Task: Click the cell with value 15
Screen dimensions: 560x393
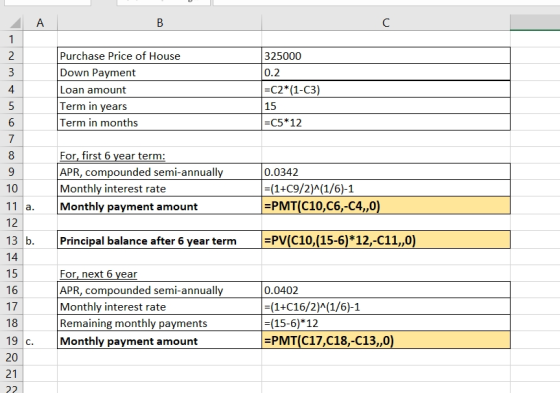Action: (x=386, y=106)
